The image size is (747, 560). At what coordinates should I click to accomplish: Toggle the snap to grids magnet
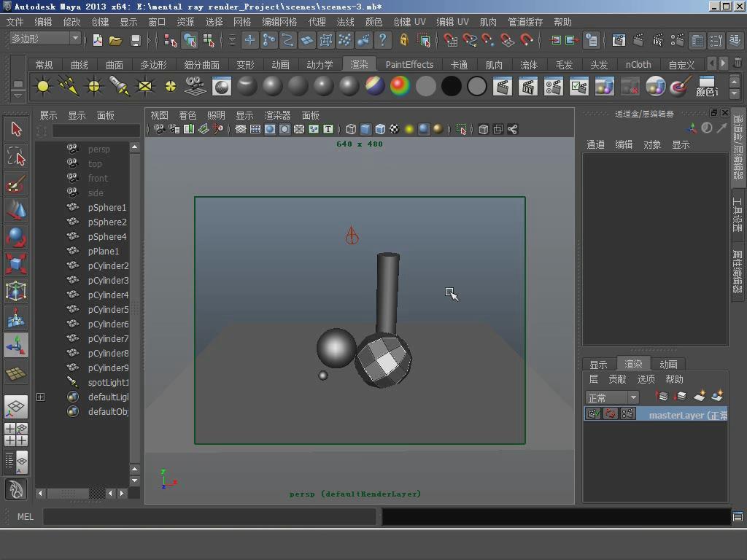tap(450, 41)
